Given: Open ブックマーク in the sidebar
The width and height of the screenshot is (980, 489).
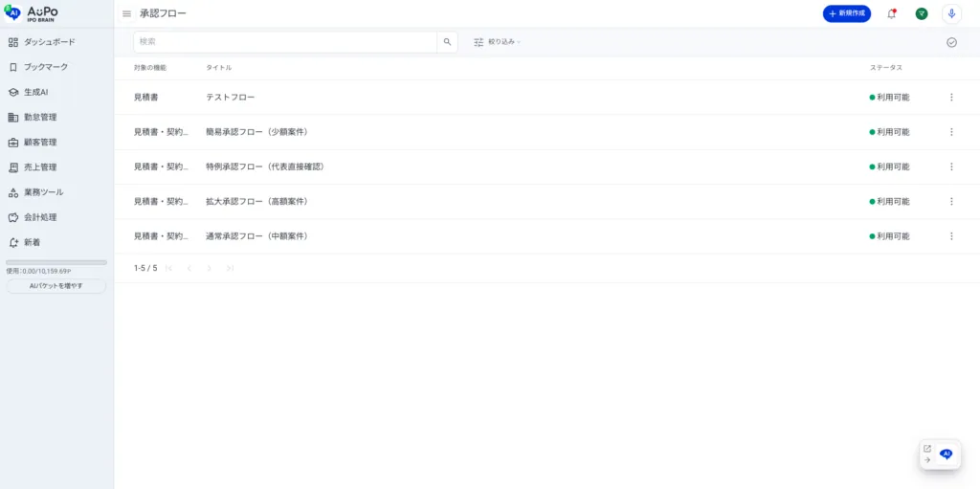Looking at the screenshot, I should point(37,67).
